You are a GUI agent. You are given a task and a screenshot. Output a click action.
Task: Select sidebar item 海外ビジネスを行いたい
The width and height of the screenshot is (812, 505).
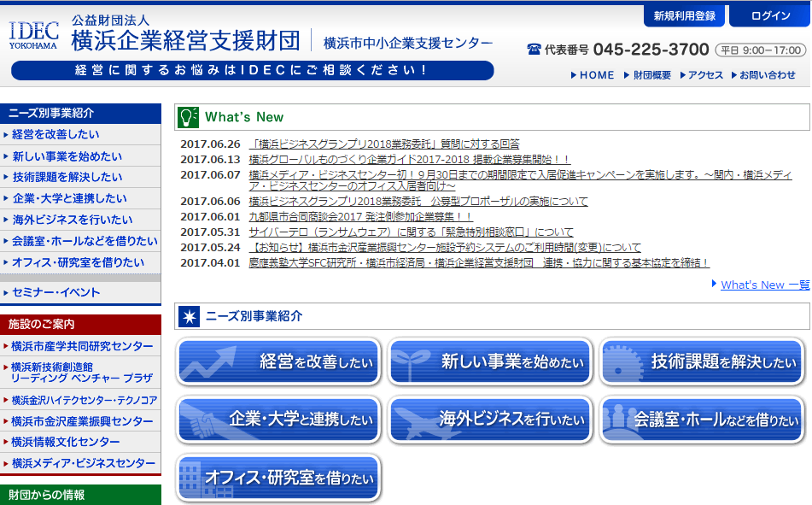click(80, 220)
